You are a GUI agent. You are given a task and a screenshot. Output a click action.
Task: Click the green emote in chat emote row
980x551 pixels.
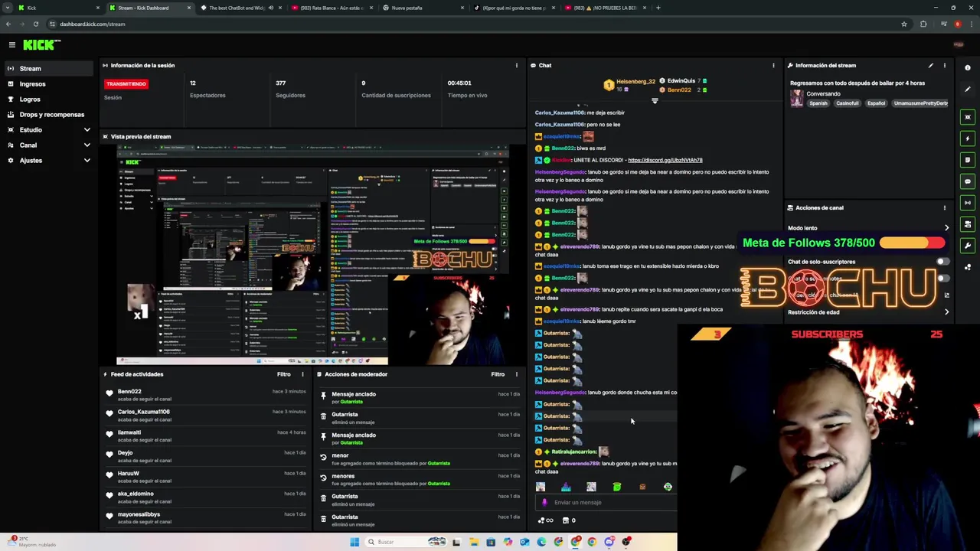coord(616,487)
